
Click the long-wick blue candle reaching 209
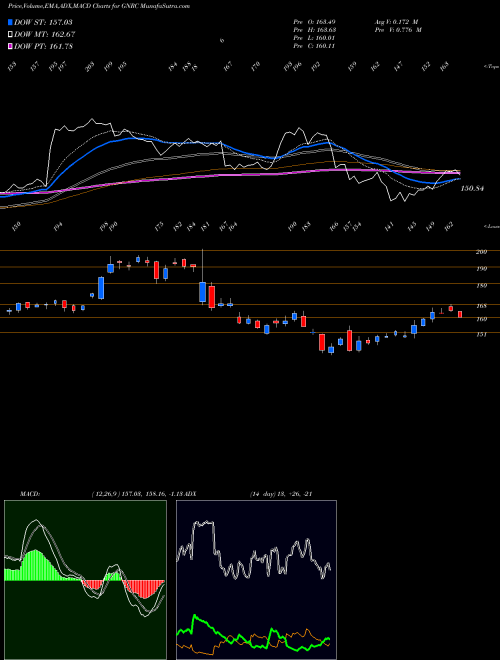coord(202,292)
